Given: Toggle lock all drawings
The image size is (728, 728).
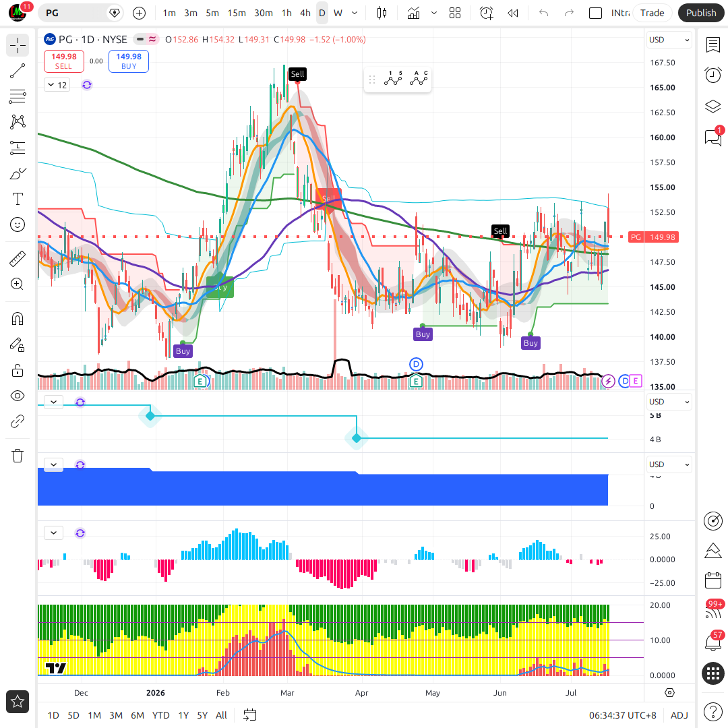Looking at the screenshot, I should click(18, 370).
